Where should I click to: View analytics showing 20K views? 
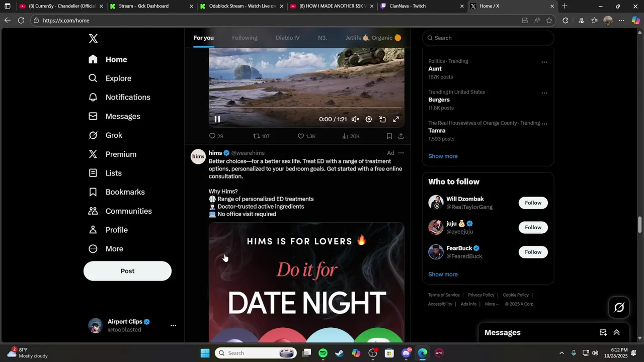[x=351, y=136]
